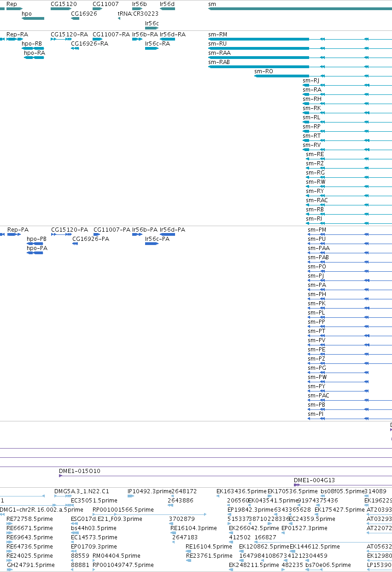The height and width of the screenshot is (572, 392).
Task: Select transcript hpo-RA label
Action: [x=35, y=53]
